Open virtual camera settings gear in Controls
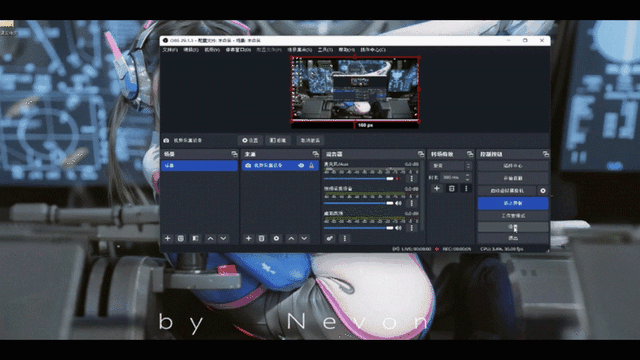The height and width of the screenshot is (360, 640). pyautogui.click(x=543, y=191)
